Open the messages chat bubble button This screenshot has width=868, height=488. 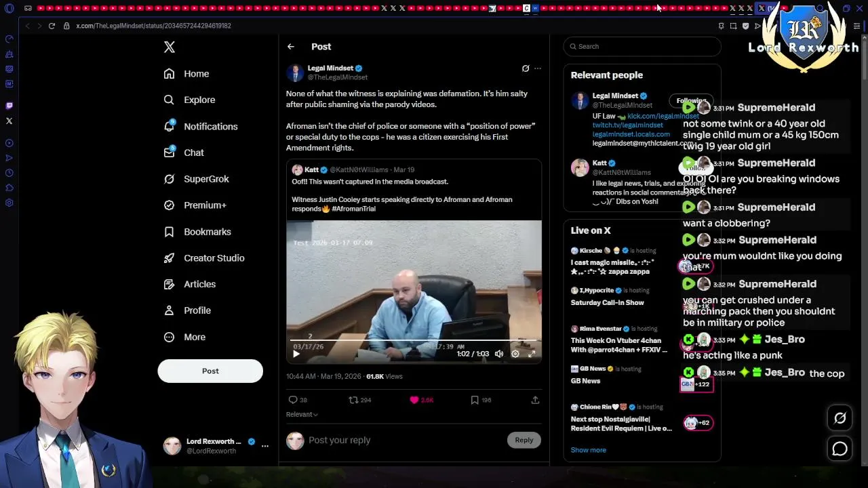coord(840,449)
